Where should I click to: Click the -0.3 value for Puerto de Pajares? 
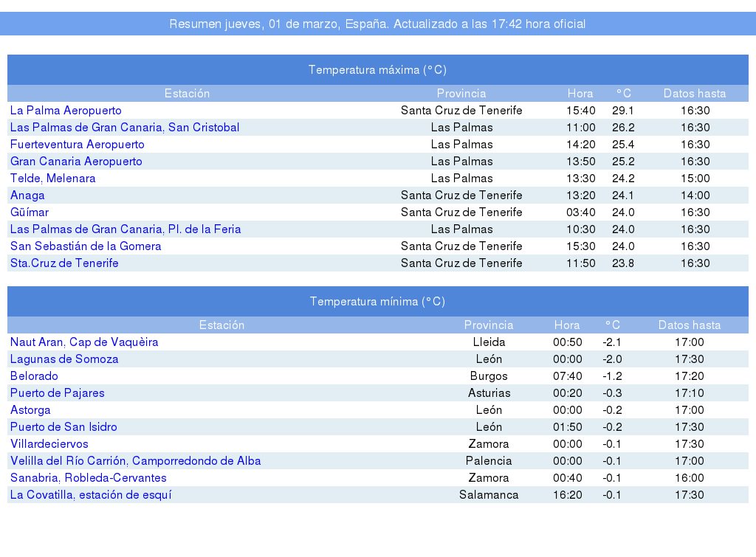[x=612, y=392]
